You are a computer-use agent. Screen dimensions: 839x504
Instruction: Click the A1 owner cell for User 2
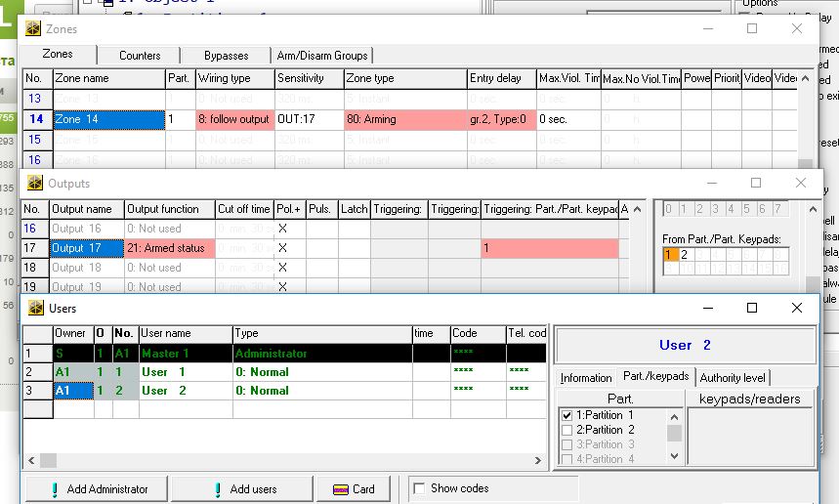pos(73,391)
